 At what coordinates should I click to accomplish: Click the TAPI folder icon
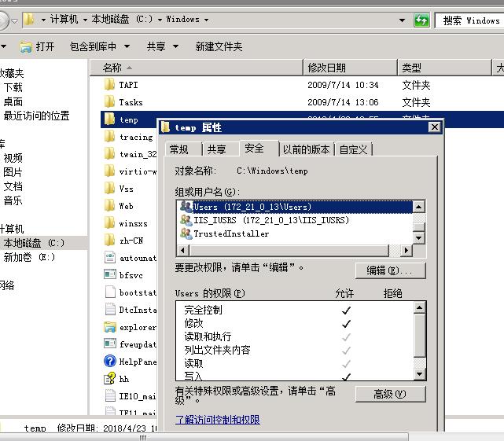109,85
